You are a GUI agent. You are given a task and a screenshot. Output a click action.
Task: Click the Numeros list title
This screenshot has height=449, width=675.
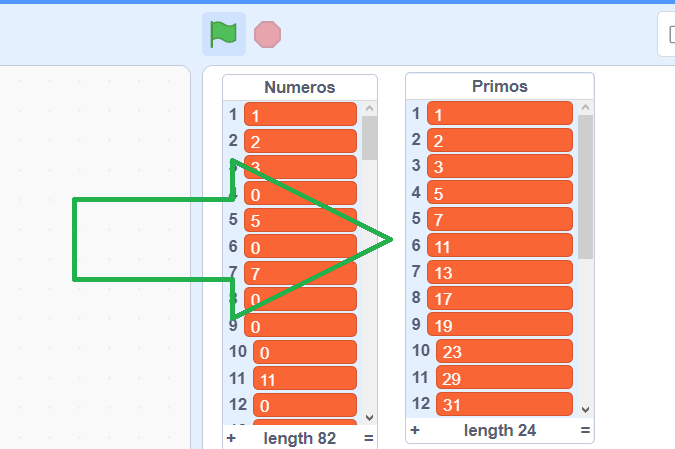[299, 87]
